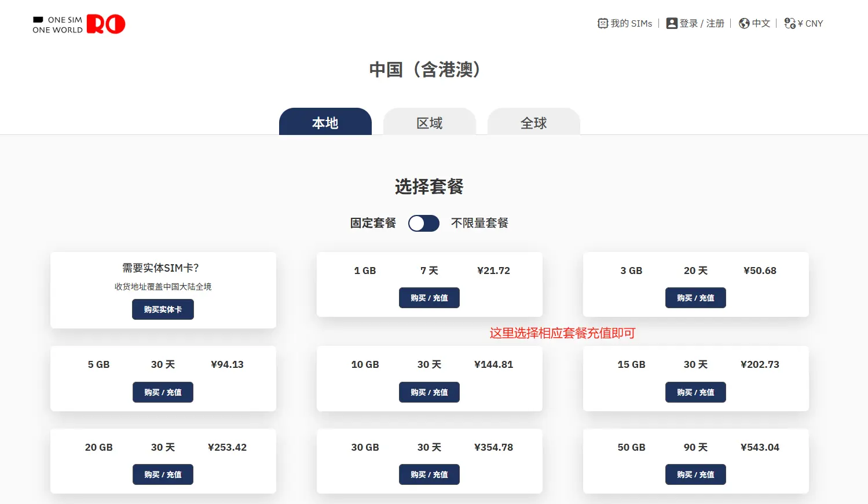This screenshot has height=504, width=868.
Task: Click 购买实体卡 for a physical SIM
Action: [x=163, y=309]
